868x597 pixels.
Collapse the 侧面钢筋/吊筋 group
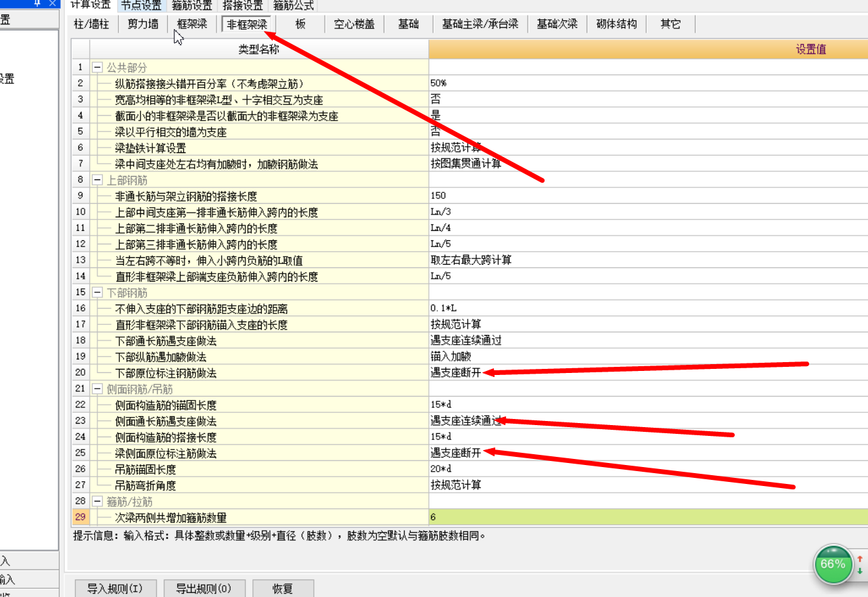pyautogui.click(x=97, y=389)
